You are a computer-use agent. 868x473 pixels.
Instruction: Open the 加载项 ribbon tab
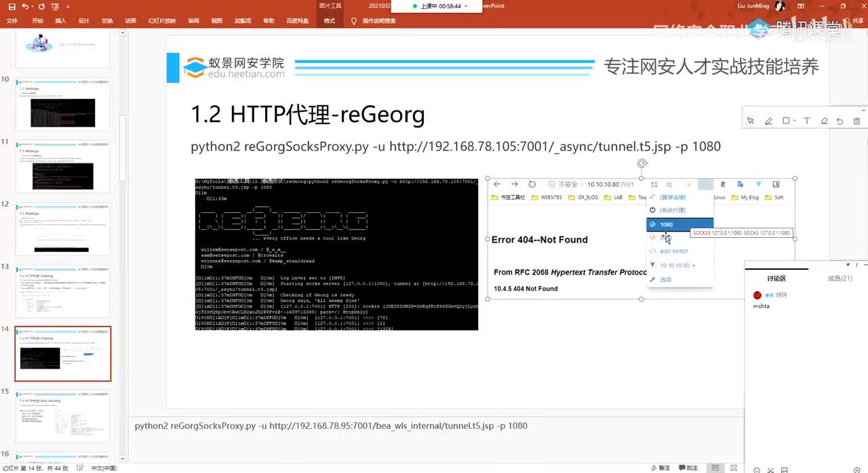(243, 21)
